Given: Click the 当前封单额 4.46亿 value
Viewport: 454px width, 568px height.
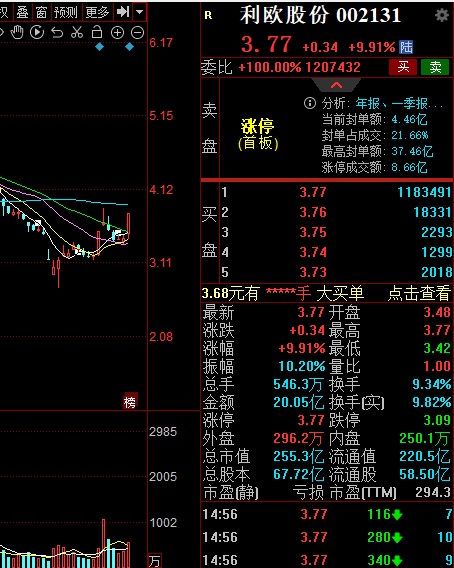Looking at the screenshot, I should click(x=409, y=119).
